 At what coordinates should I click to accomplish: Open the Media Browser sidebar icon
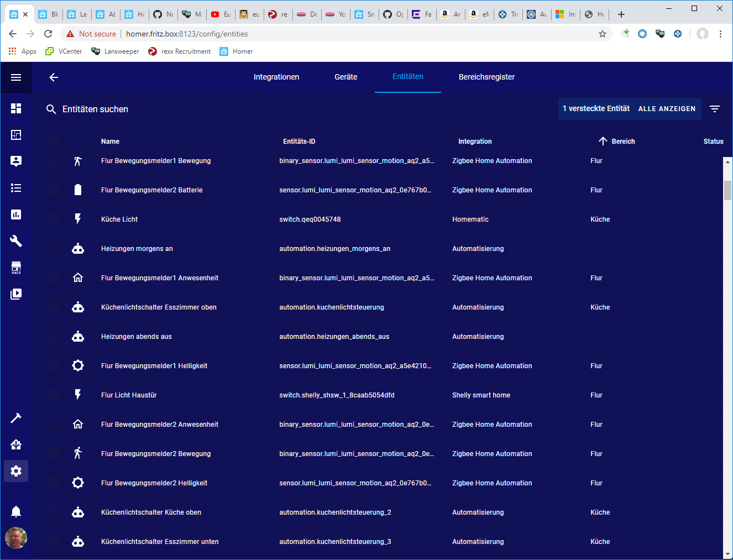16,294
